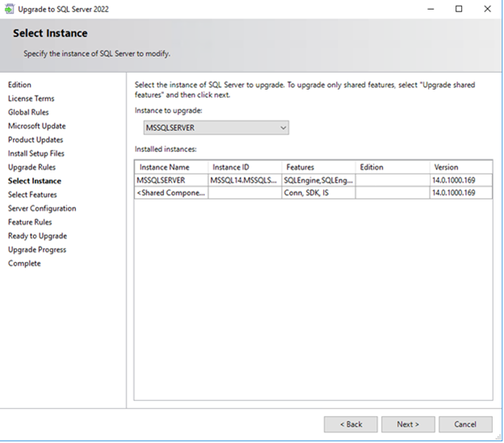Click the SQLEngine,SQLEng... features cell
The image size is (504, 443).
click(x=318, y=180)
